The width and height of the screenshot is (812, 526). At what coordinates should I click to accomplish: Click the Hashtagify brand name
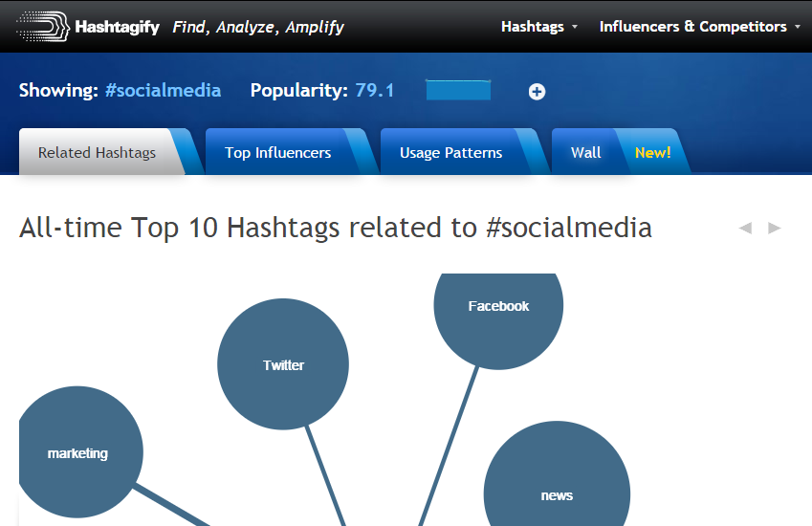coord(117,27)
